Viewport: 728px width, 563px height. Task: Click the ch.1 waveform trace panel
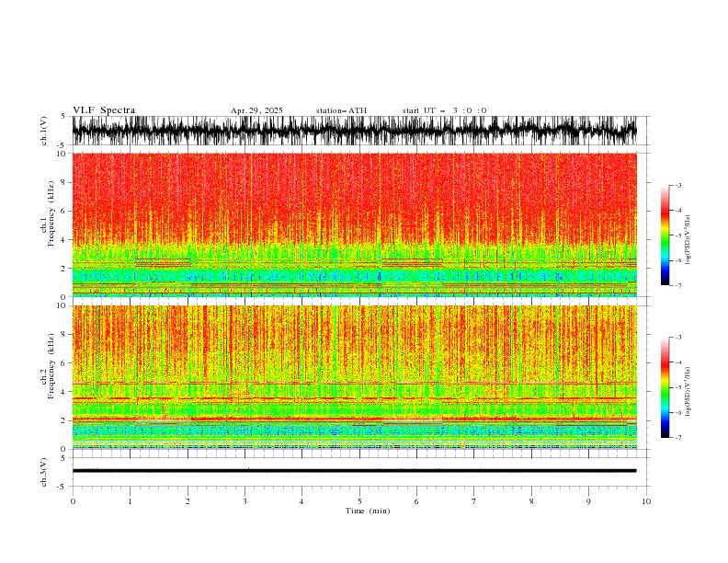pyautogui.click(x=354, y=131)
